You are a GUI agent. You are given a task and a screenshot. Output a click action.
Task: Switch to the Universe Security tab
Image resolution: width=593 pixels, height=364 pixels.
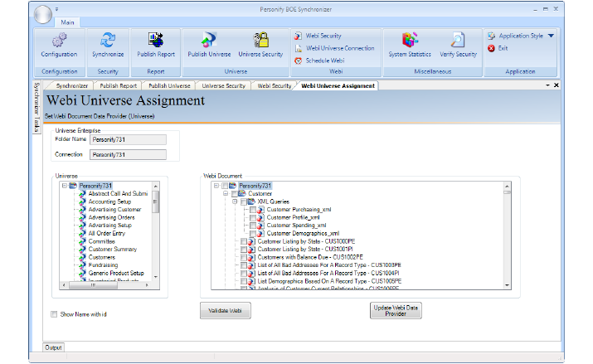(x=222, y=85)
